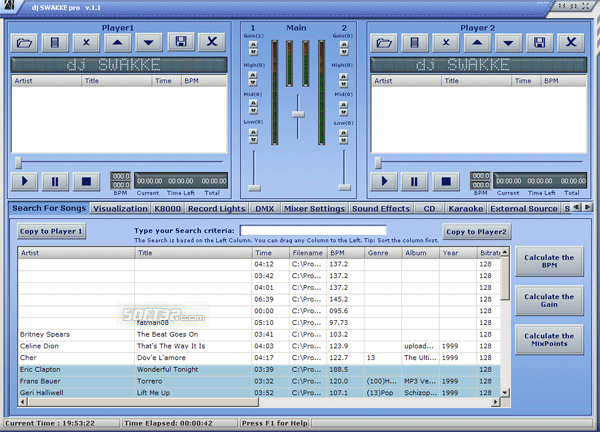Click Copy to Player 1 button
The image size is (600, 432).
[51, 231]
